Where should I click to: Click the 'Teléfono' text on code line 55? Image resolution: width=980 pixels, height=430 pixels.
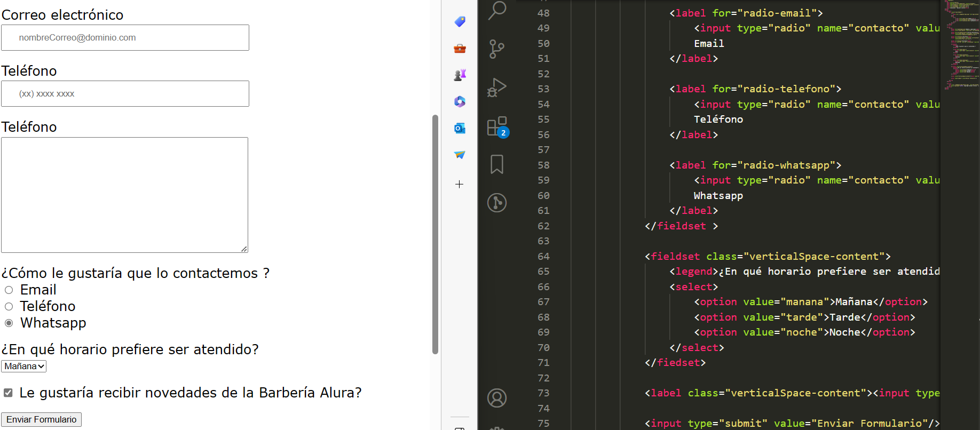[718, 120]
